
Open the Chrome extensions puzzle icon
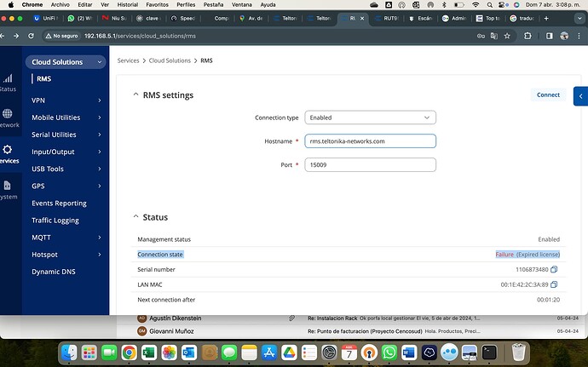tap(527, 36)
